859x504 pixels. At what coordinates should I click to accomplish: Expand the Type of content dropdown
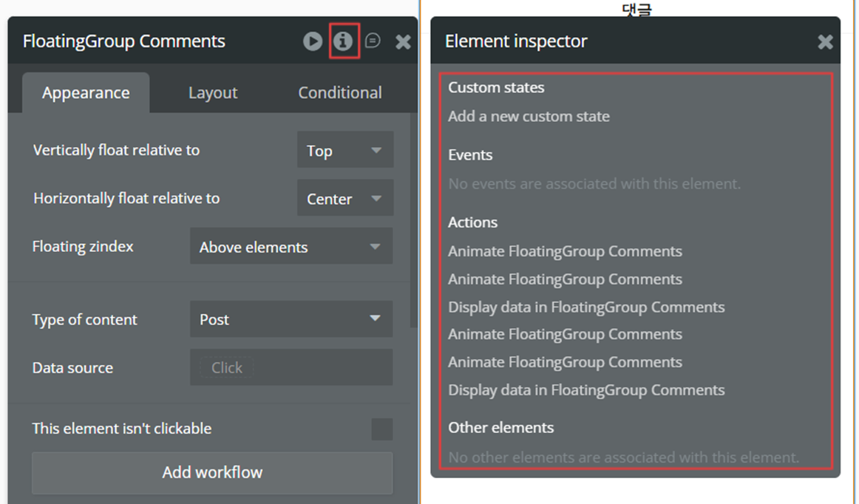(x=291, y=320)
